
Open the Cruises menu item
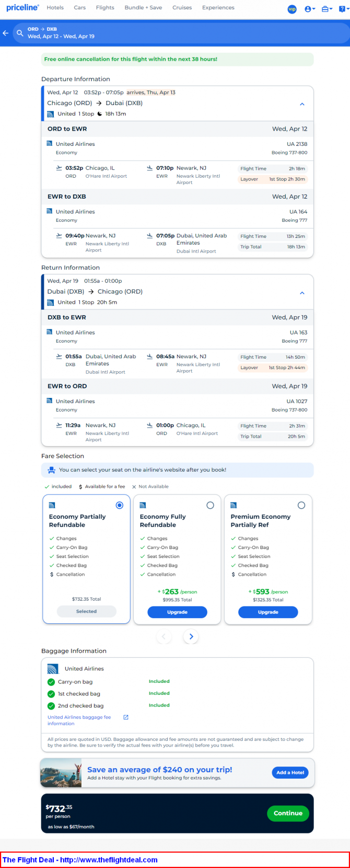(x=182, y=8)
